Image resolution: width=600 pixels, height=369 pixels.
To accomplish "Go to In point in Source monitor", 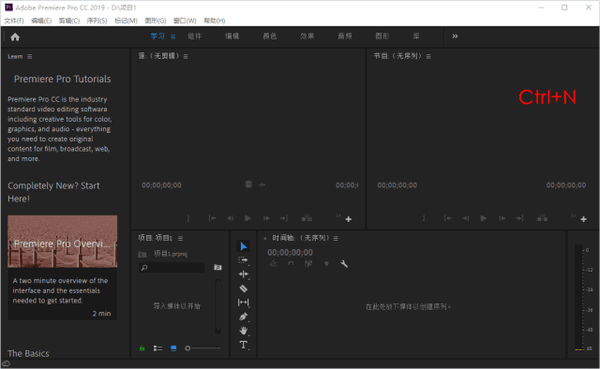I will 212,218.
